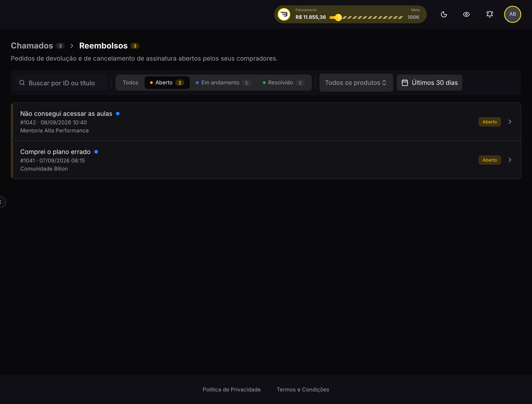Screen dimensions: 532x404
Task: Click the Reembolsos heading
Action: 103,46
